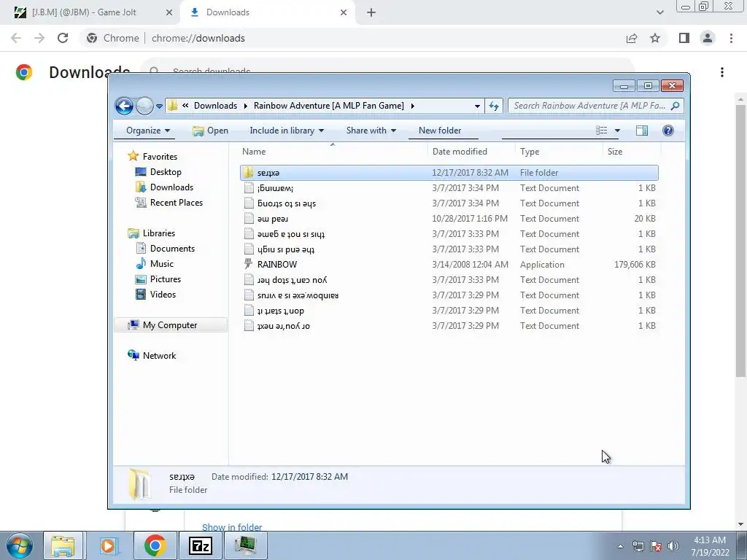Open the recent locations dropdown arrow

click(x=159, y=106)
